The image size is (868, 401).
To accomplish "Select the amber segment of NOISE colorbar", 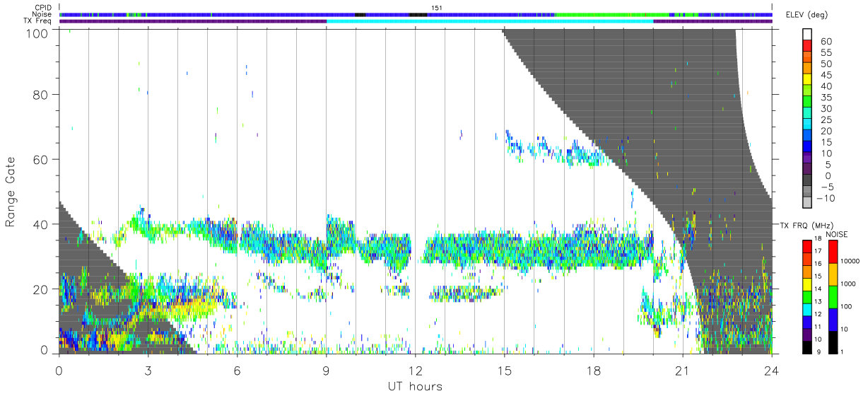I will pos(833,274).
